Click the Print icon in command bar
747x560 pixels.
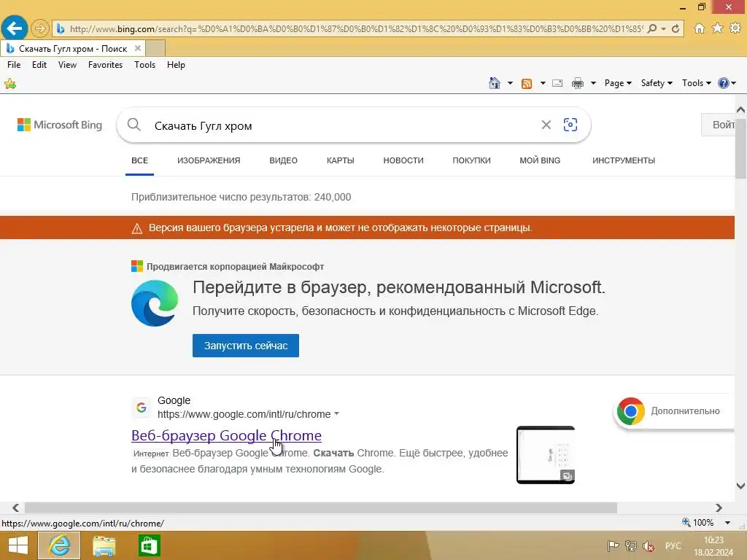pyautogui.click(x=578, y=83)
